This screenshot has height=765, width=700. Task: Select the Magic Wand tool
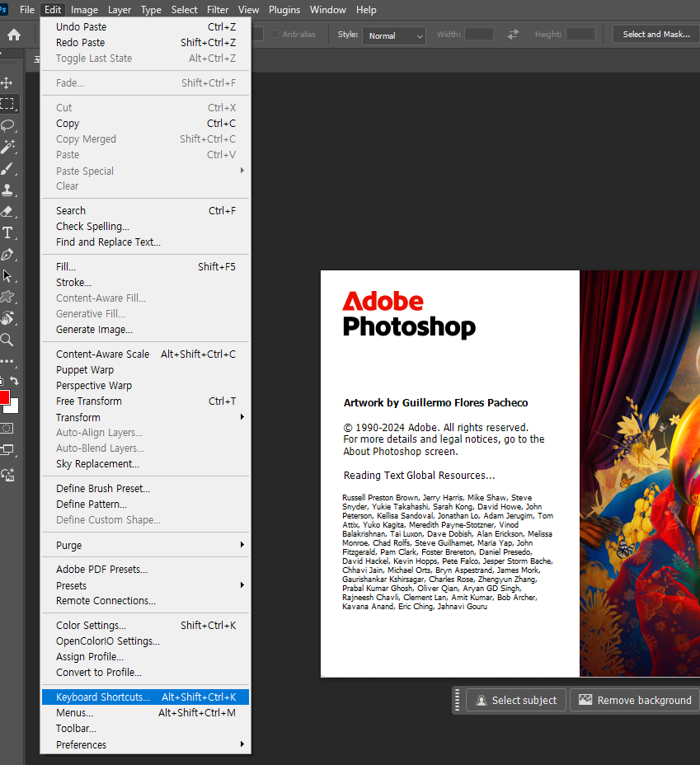(7, 147)
